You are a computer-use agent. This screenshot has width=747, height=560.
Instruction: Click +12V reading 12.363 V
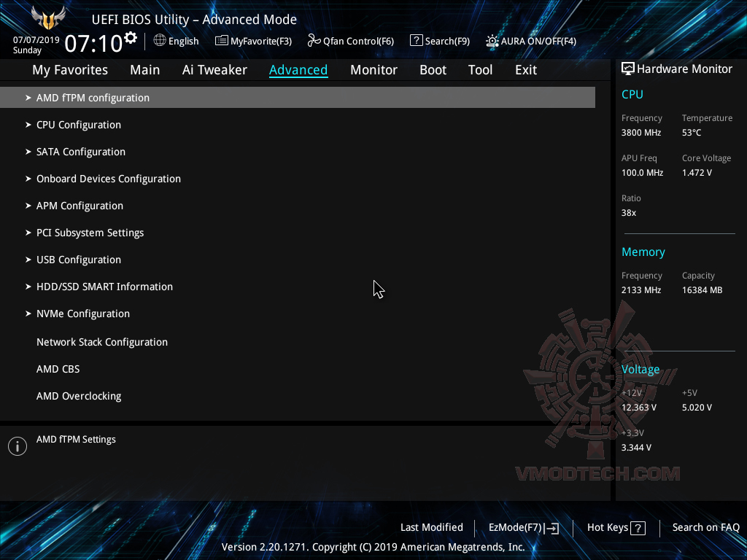[x=638, y=408]
